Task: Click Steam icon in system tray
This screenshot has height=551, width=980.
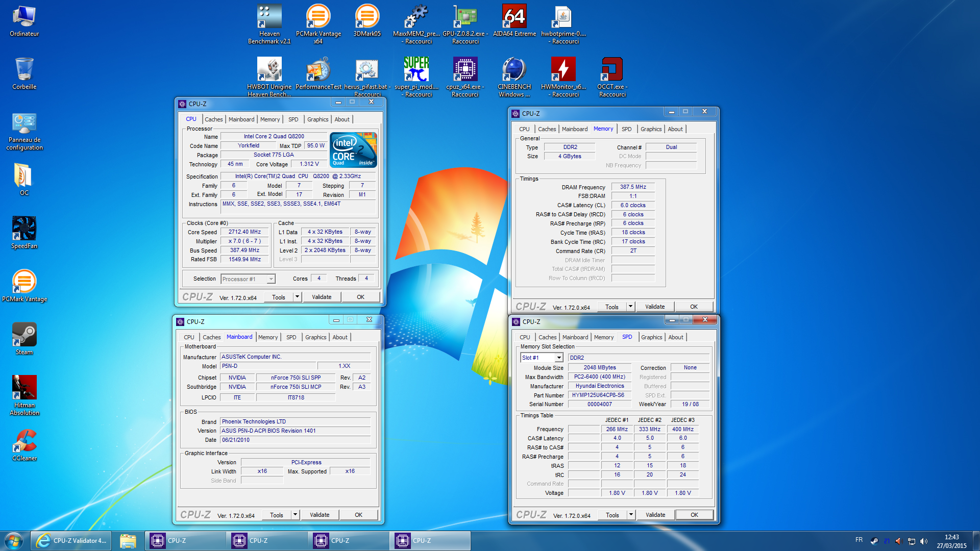Action: pos(874,541)
